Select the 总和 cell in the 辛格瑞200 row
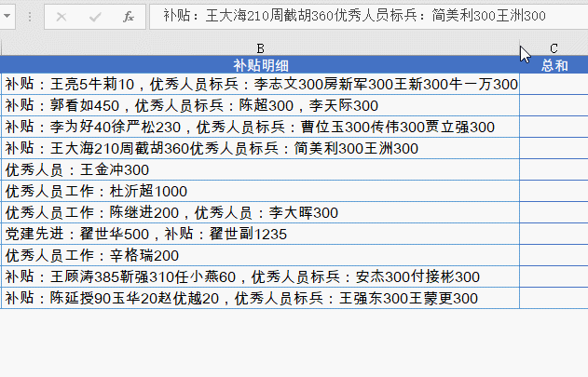The height and width of the screenshot is (377, 588). pyautogui.click(x=554, y=255)
